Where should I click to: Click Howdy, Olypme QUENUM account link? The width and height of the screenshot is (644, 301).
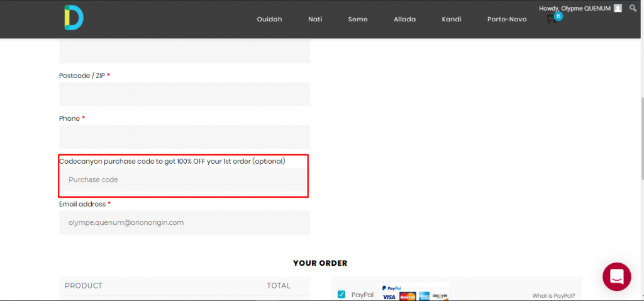coord(574,8)
